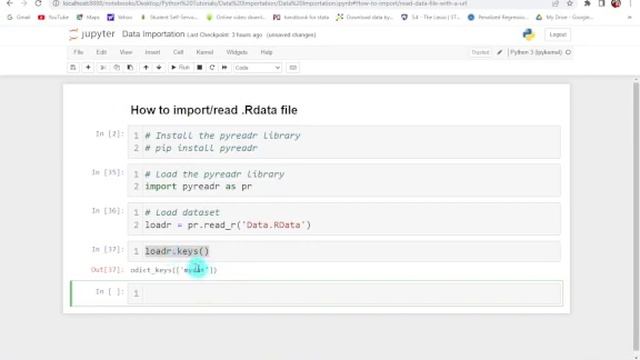Click the pencil edit mode indicator

click(500, 52)
